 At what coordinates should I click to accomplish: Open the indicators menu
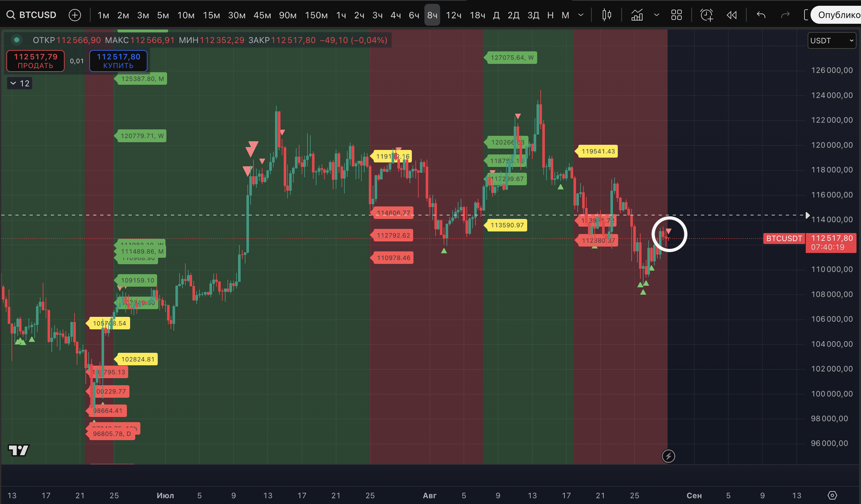(x=637, y=15)
